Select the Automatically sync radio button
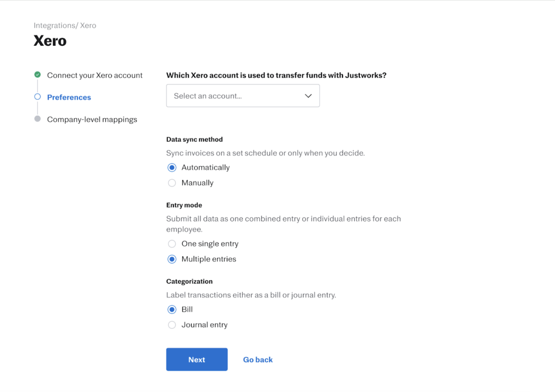 click(x=172, y=168)
